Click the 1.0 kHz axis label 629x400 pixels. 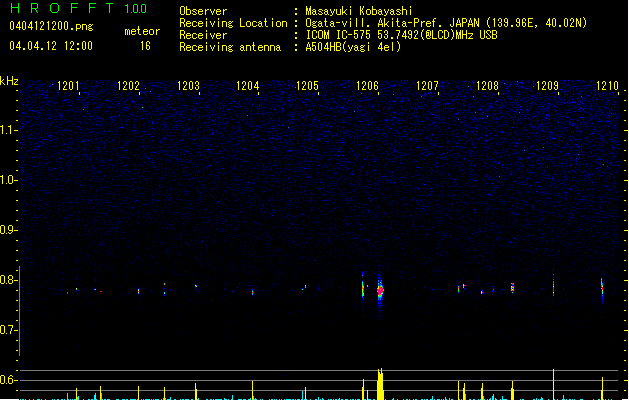[8, 180]
